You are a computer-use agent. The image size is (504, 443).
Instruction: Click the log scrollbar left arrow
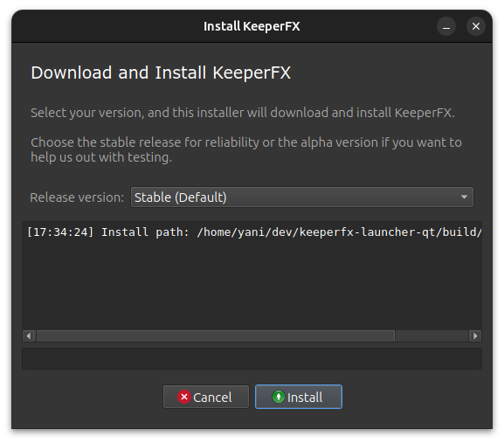click(x=29, y=336)
